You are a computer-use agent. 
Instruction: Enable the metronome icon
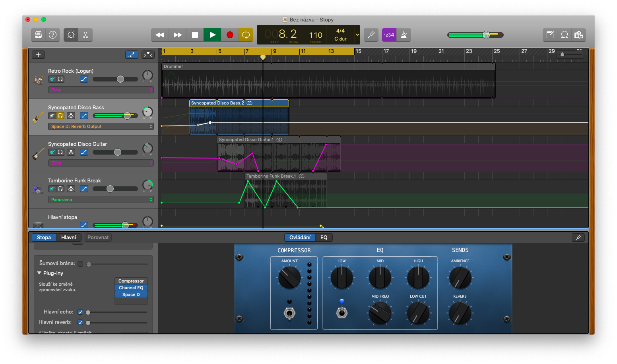[x=404, y=35]
